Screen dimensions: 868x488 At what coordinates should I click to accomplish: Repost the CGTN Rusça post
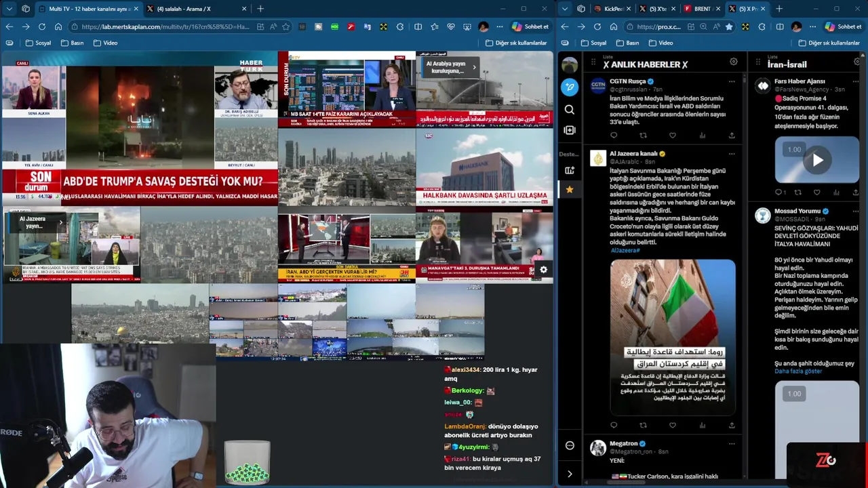643,136
